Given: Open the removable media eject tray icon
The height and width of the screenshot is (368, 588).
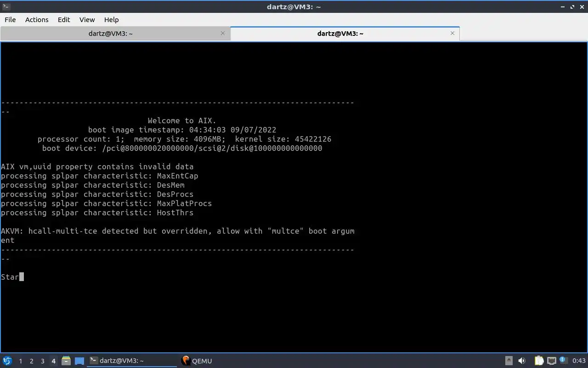Looking at the screenshot, I should pyautogui.click(x=509, y=361).
